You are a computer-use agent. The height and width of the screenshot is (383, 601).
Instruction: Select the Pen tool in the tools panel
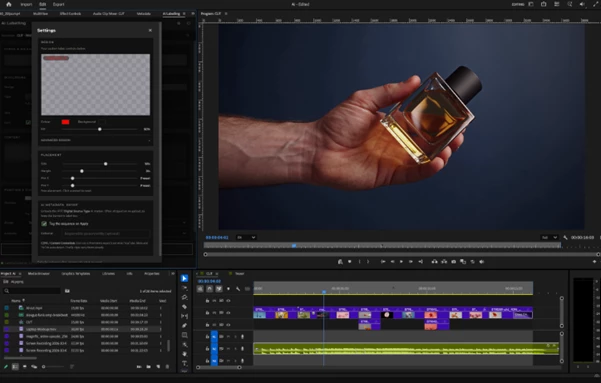coord(184,325)
